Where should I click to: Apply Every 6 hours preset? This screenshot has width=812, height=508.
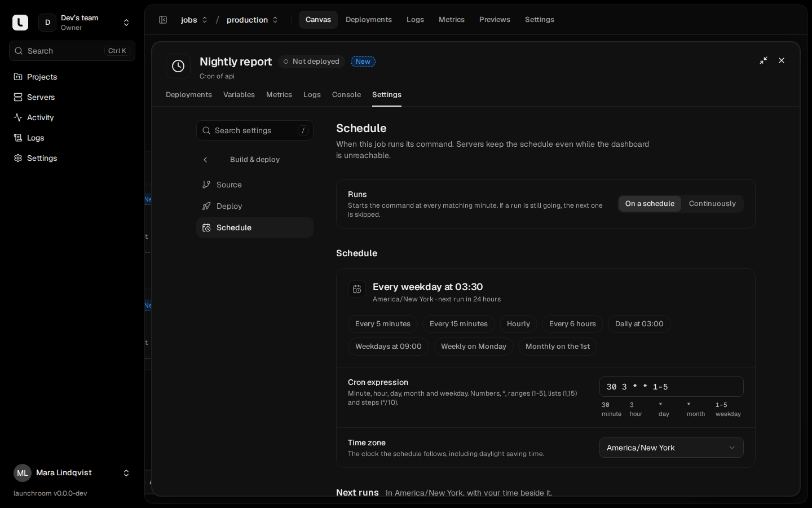pyautogui.click(x=572, y=324)
